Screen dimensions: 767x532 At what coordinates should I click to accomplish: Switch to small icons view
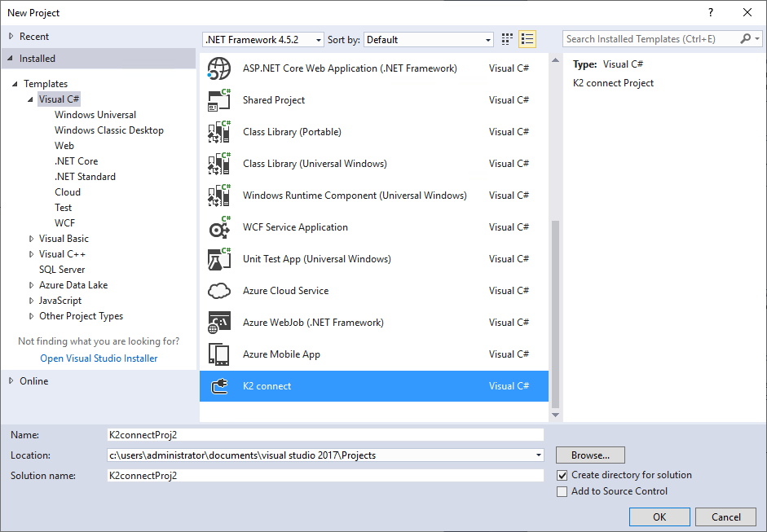(x=507, y=39)
